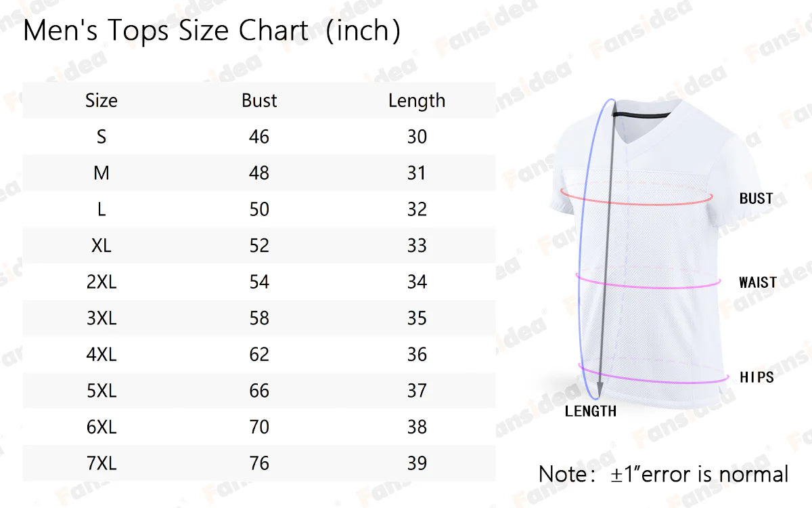Click the BUST label beside the shirt
Image resolution: width=812 pixels, height=508 pixels.
[756, 198]
